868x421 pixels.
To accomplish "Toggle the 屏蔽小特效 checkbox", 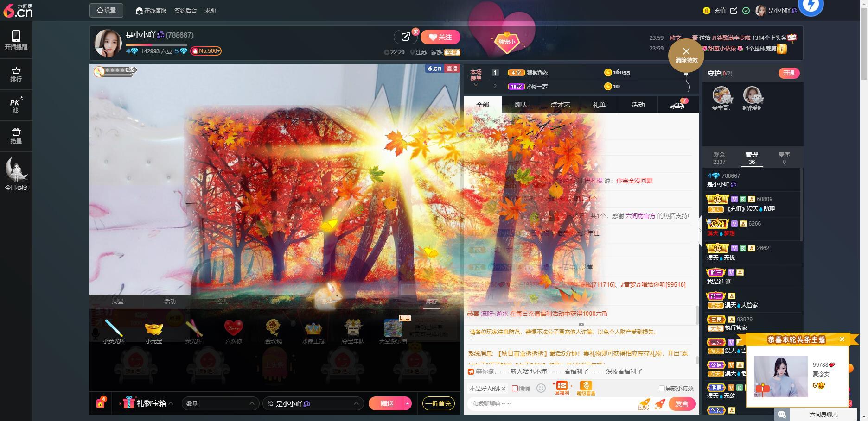I will pyautogui.click(x=662, y=389).
